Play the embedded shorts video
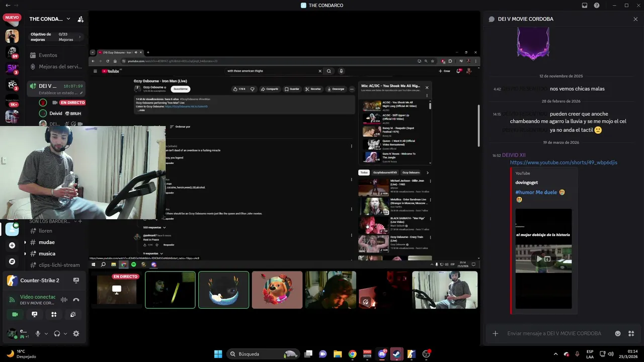The image size is (644, 362). [x=539, y=259]
